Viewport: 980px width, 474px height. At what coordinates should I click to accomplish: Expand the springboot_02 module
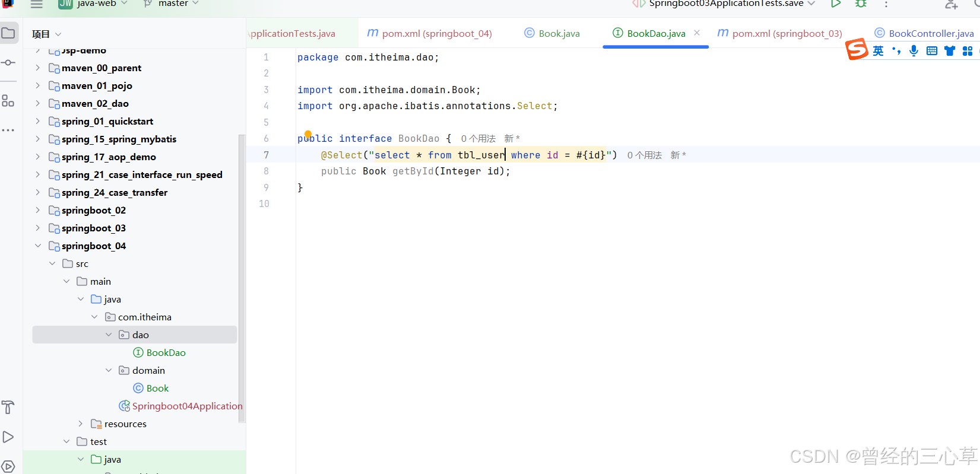pos(38,210)
